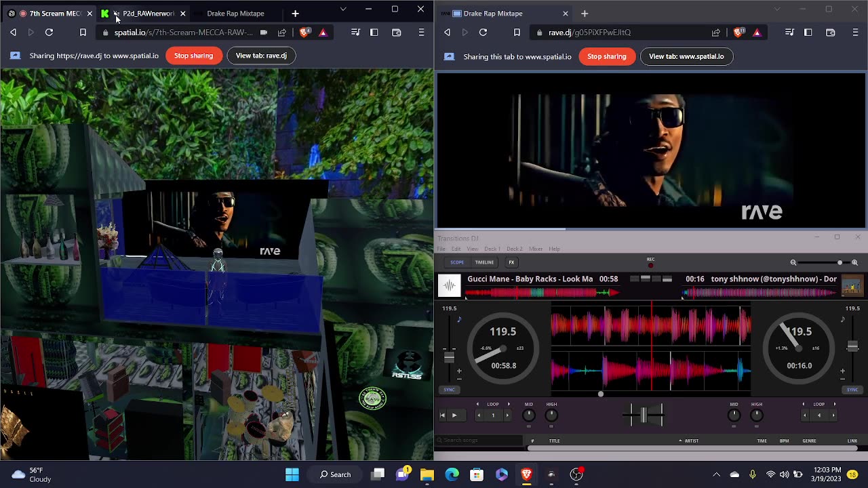868x488 pixels.
Task: Bookmark the spatial.io page in left browser
Action: 83,32
